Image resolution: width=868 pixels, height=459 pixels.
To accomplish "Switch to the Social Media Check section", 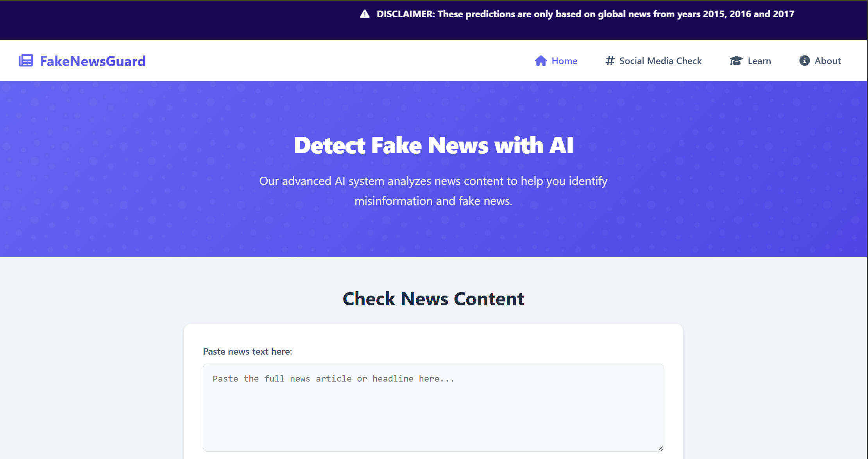I will [660, 61].
